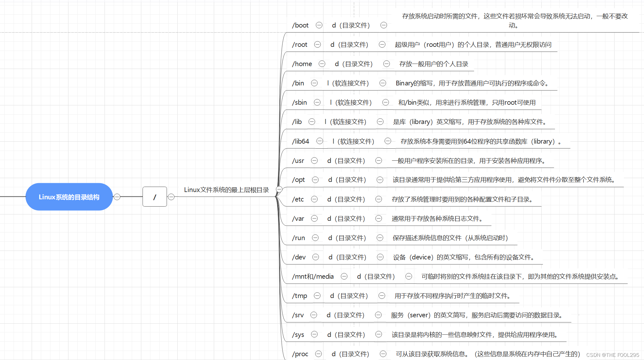This screenshot has width=644, height=360.
Task: Click the /sbin 软连接文件 type node
Action: click(x=351, y=102)
